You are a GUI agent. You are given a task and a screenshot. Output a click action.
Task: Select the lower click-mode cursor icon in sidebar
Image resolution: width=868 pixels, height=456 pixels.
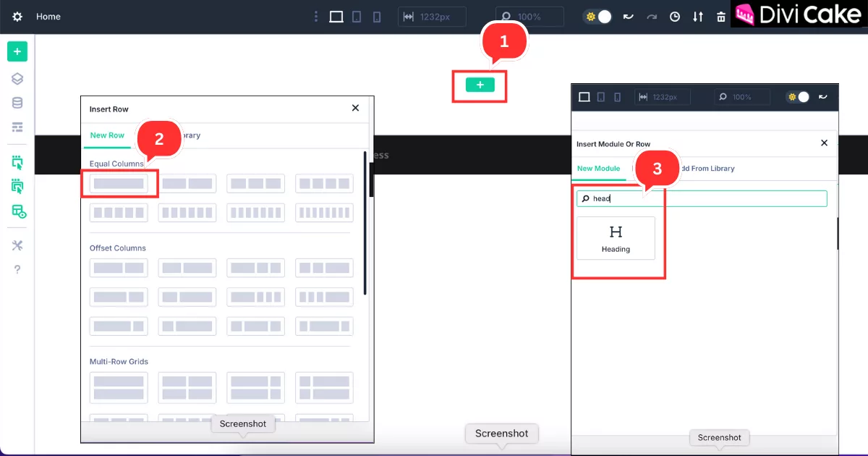(x=17, y=187)
